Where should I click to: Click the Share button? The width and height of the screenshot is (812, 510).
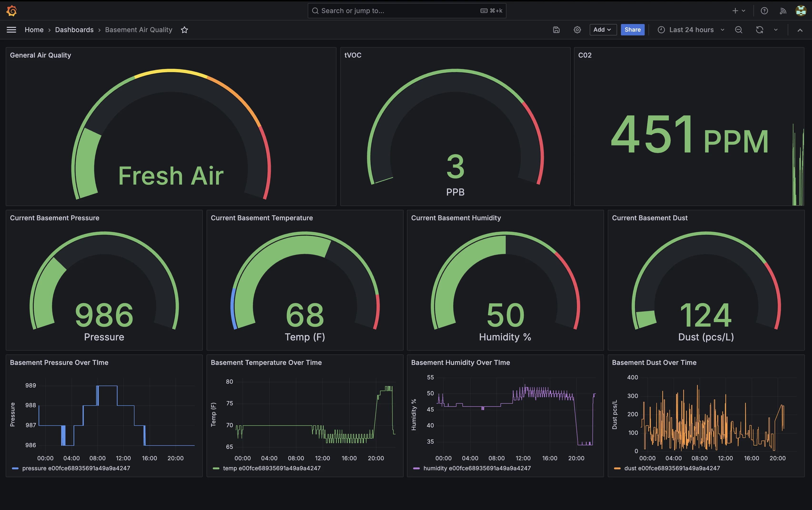[632, 30]
